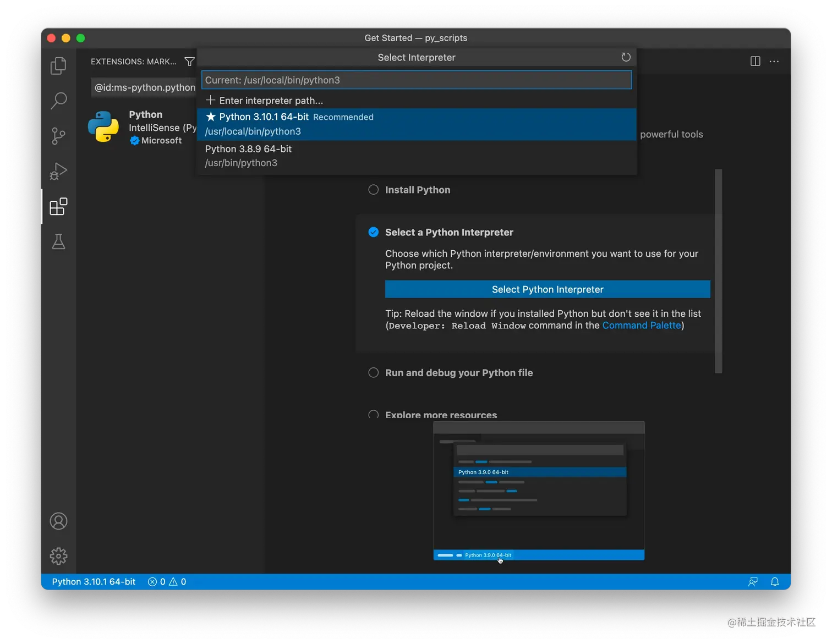Open the editor More Actions ellipsis
Viewport: 832px width, 644px height.
coord(774,61)
